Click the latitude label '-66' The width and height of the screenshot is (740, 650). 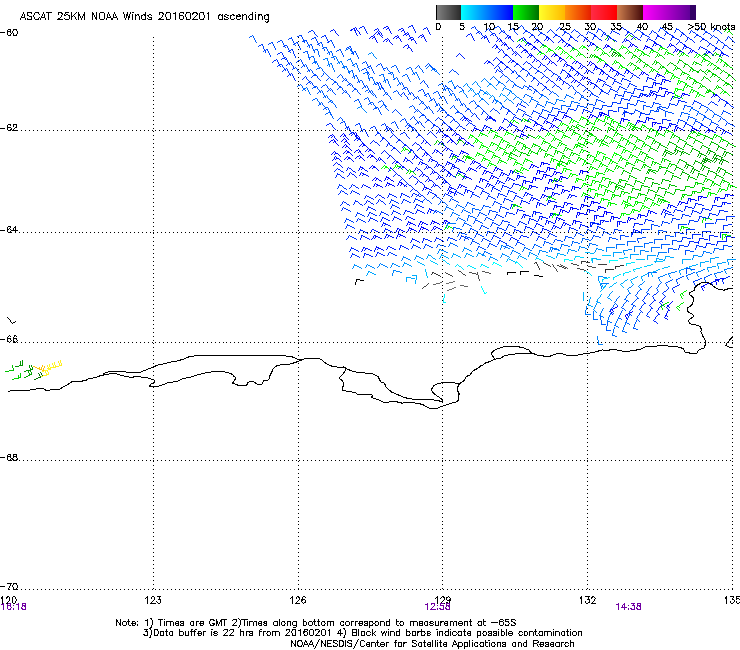[9, 339]
